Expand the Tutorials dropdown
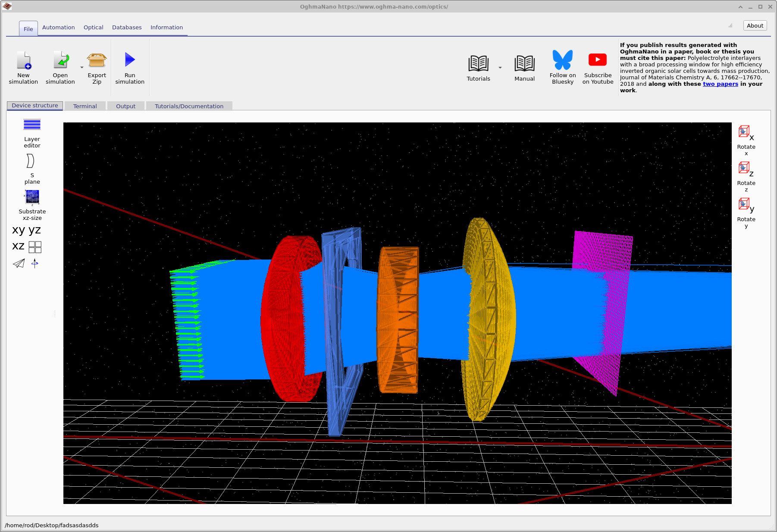 point(500,68)
